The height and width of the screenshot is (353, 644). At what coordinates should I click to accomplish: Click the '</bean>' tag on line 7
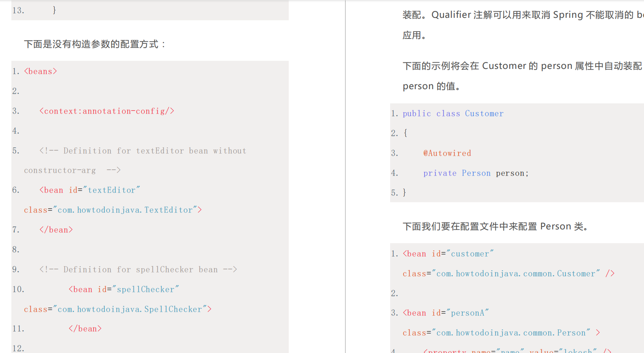pos(56,230)
